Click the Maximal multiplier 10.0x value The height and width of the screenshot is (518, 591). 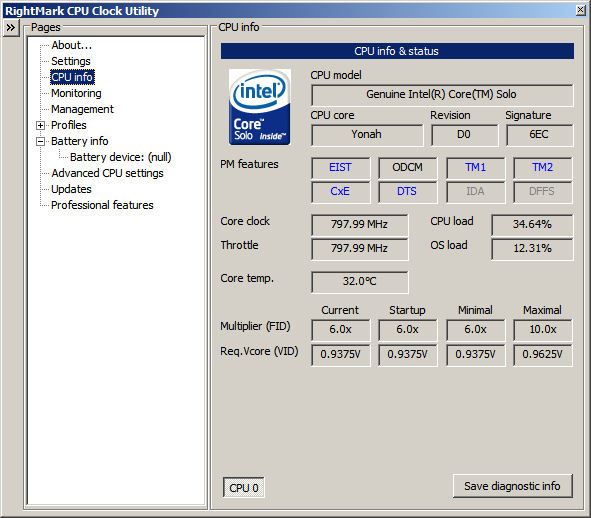click(x=542, y=330)
